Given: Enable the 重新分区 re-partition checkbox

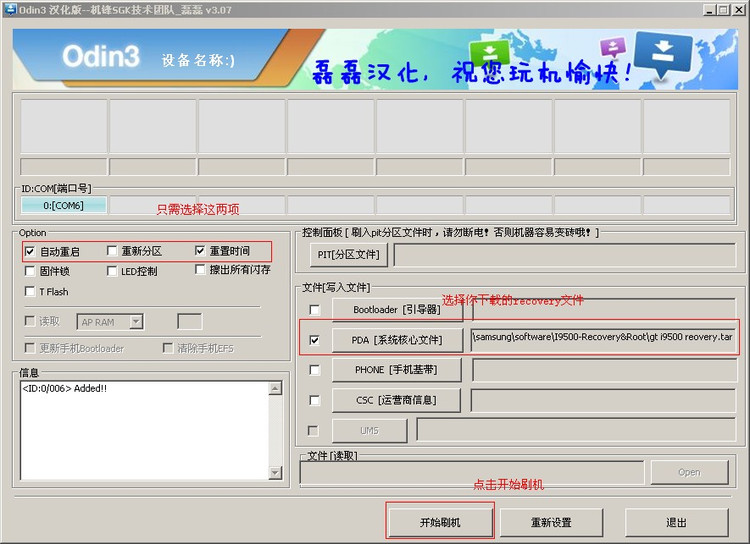Looking at the screenshot, I should click(x=112, y=251).
